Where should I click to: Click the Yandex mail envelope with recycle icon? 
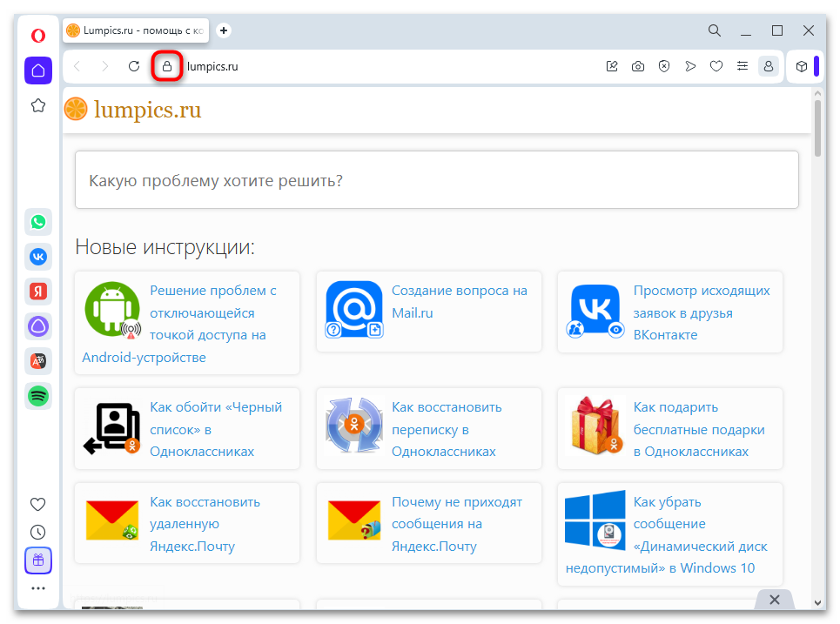(x=112, y=520)
